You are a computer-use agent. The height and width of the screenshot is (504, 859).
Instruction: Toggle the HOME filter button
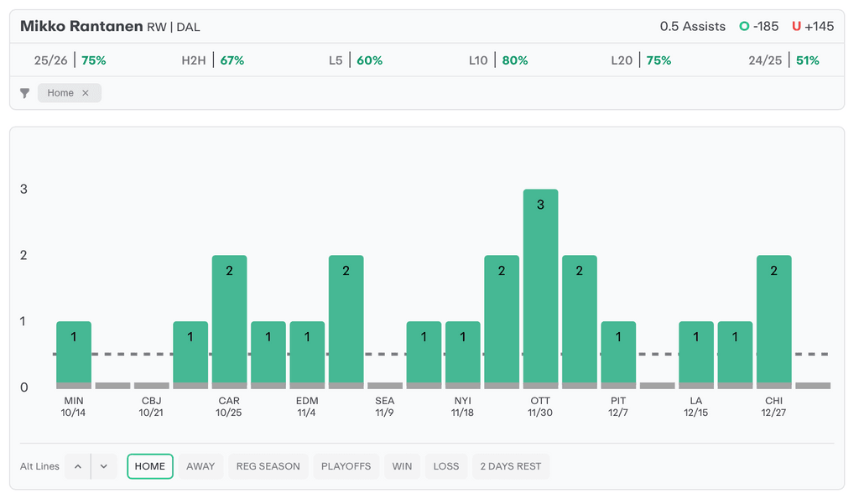click(150, 466)
